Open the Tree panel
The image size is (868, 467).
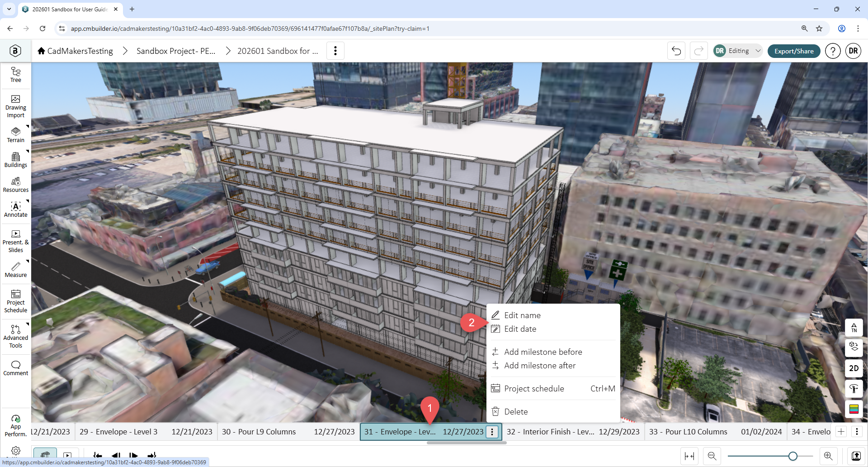coord(16,75)
